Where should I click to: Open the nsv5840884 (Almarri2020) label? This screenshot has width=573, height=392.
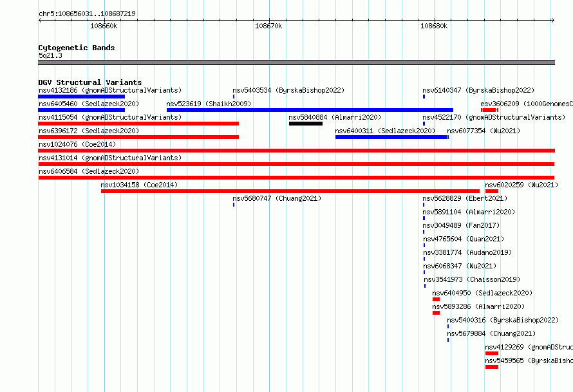(335, 117)
